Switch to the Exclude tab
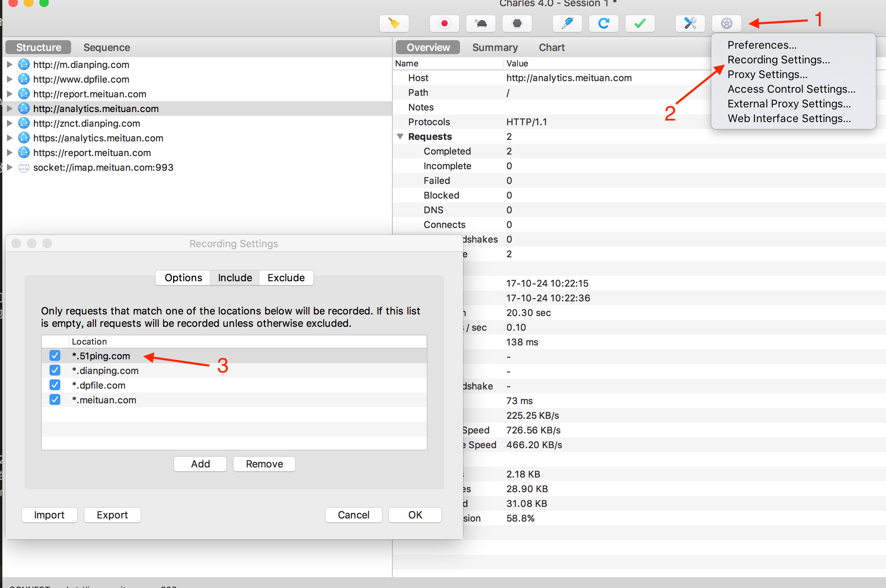Viewport: 886px width, 588px height. tap(286, 277)
